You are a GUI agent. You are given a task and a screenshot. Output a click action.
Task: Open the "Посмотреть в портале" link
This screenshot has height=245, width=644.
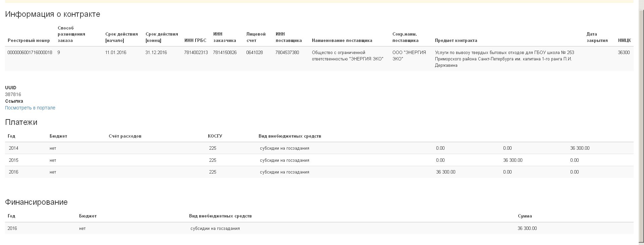[x=30, y=108]
